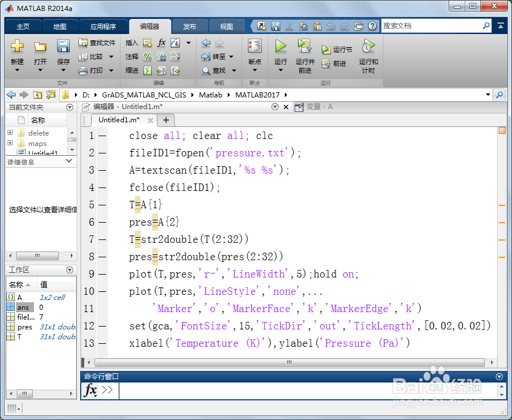
Task: Expand the delete folder tree node
Action: (x=10, y=132)
